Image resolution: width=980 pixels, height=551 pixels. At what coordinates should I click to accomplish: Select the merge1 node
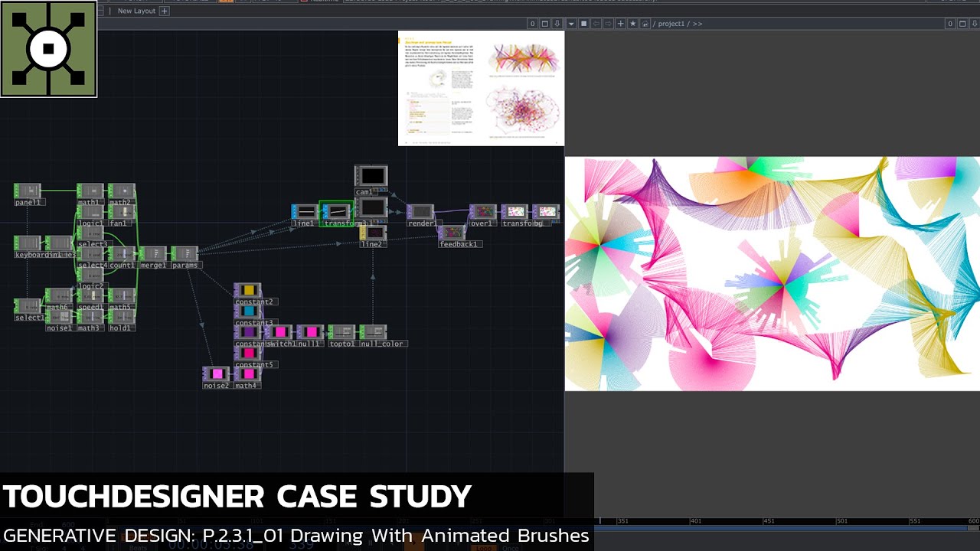(x=153, y=253)
